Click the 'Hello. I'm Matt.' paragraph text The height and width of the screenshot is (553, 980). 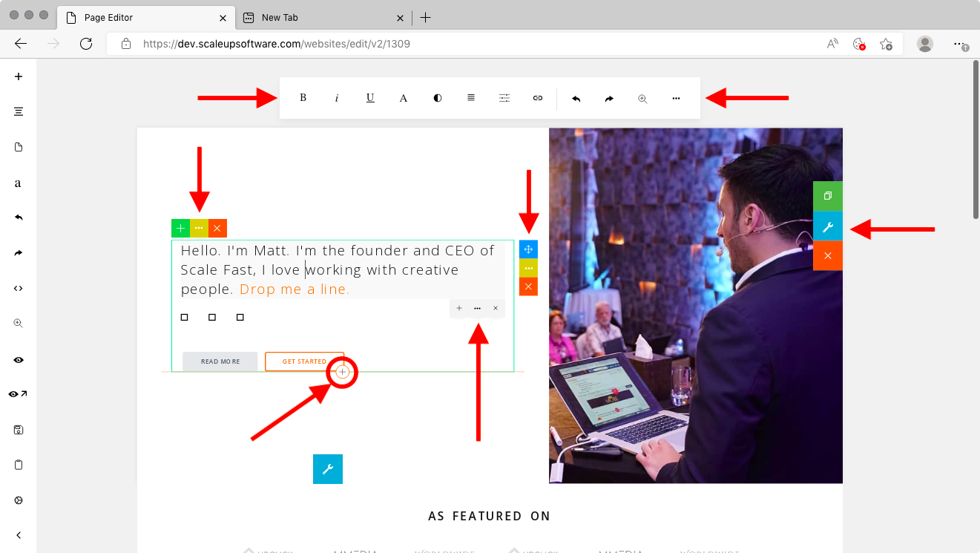tap(338, 270)
